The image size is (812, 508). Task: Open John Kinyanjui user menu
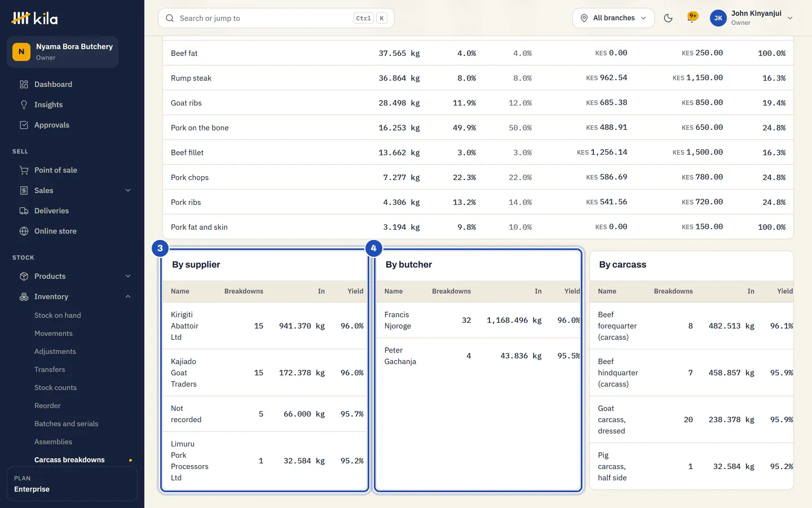point(752,18)
